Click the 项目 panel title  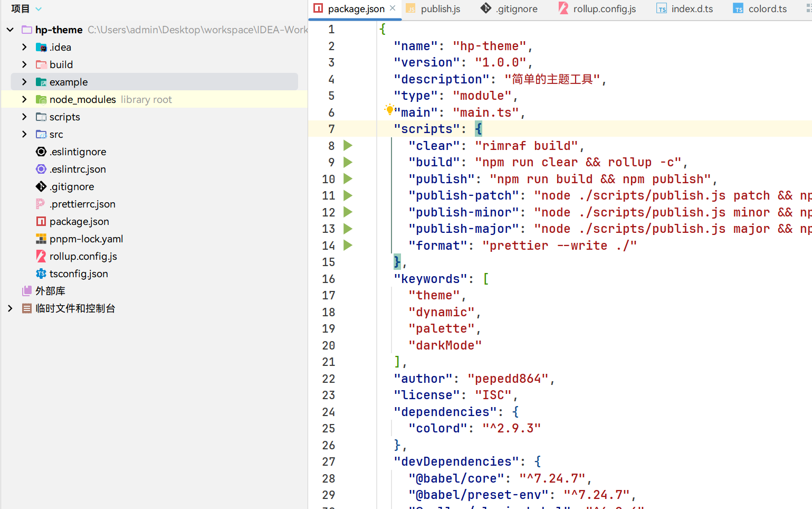21,9
